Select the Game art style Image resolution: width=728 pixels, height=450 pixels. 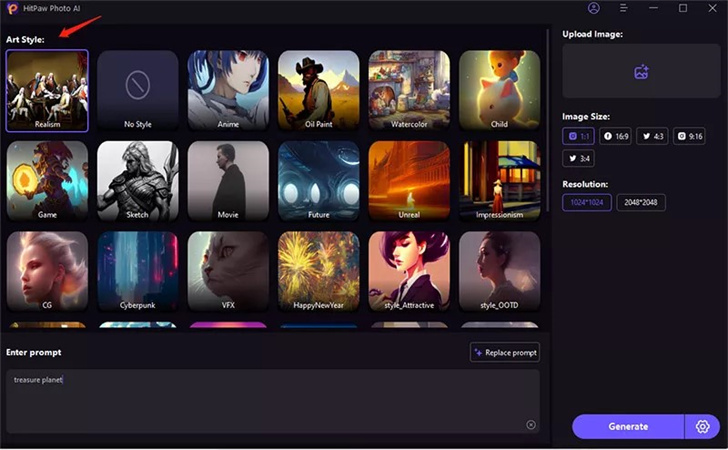47,181
